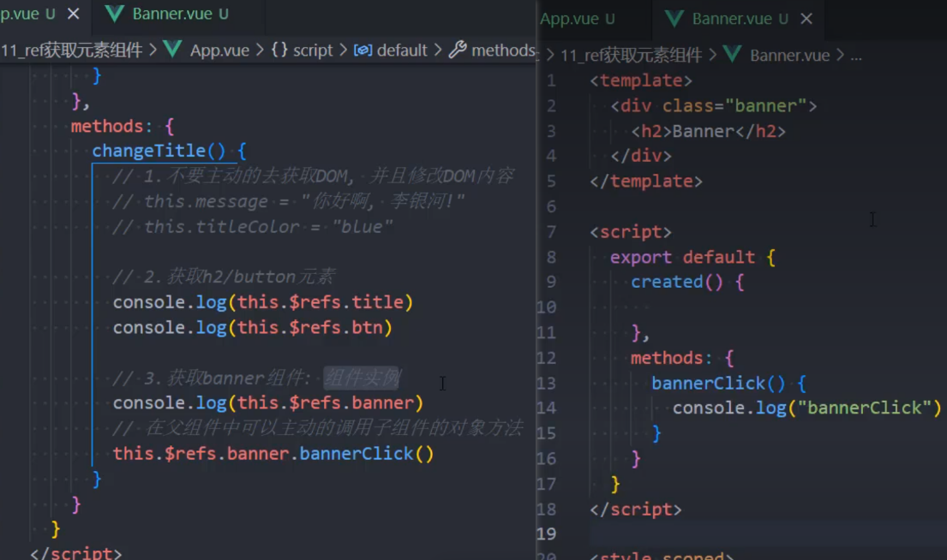Click comment '// 在父组件中可以主动的调用子组件的对象方法'
This screenshot has height=560, width=947.
[318, 428]
